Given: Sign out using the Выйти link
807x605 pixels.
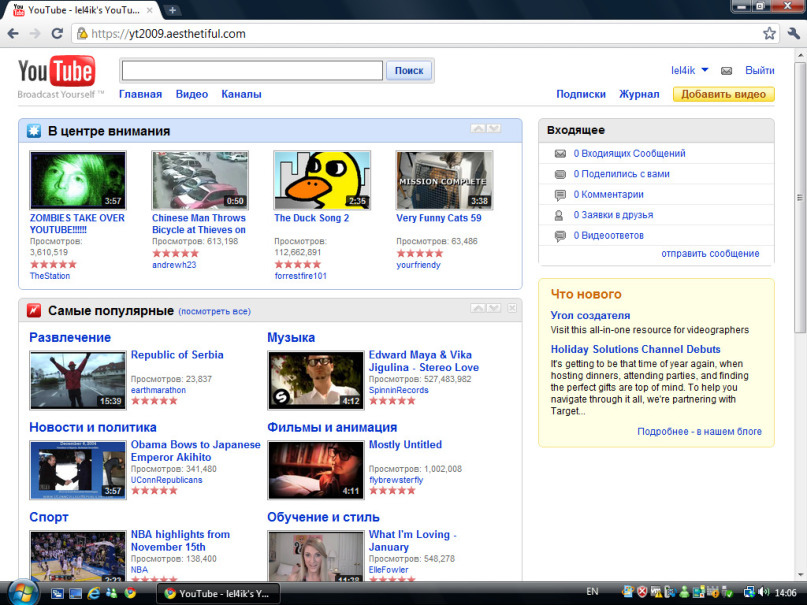Looking at the screenshot, I should [x=760, y=70].
